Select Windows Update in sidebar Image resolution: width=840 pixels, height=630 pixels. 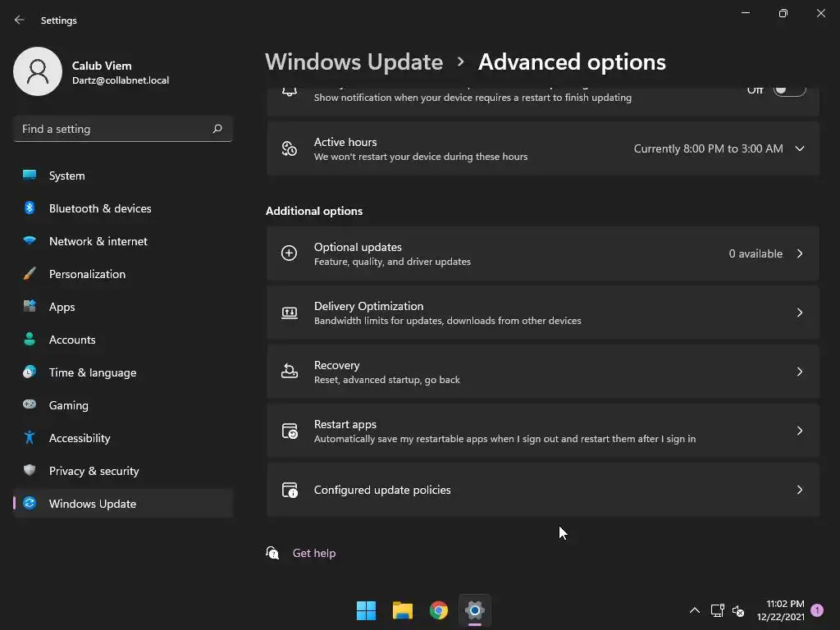point(123,504)
